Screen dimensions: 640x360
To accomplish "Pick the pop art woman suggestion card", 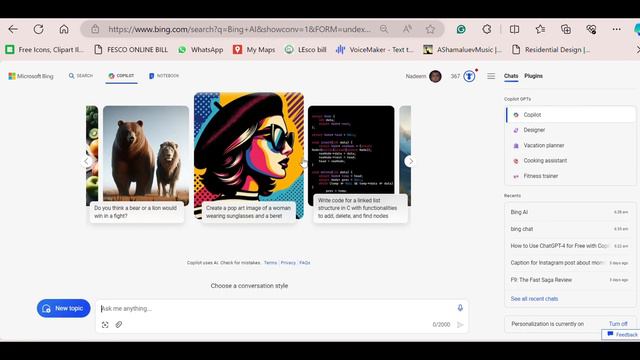I will (x=249, y=157).
